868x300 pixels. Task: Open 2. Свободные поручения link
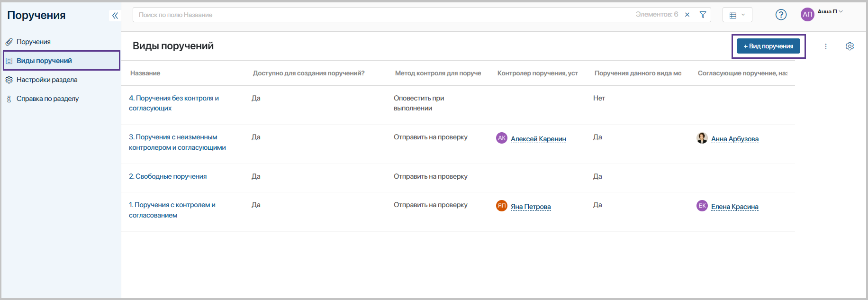coord(168,176)
